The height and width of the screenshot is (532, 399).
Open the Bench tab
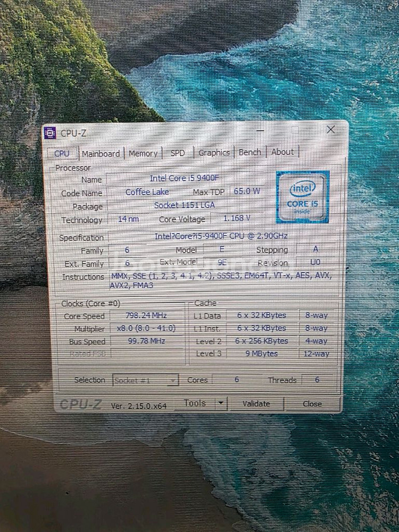(x=250, y=152)
